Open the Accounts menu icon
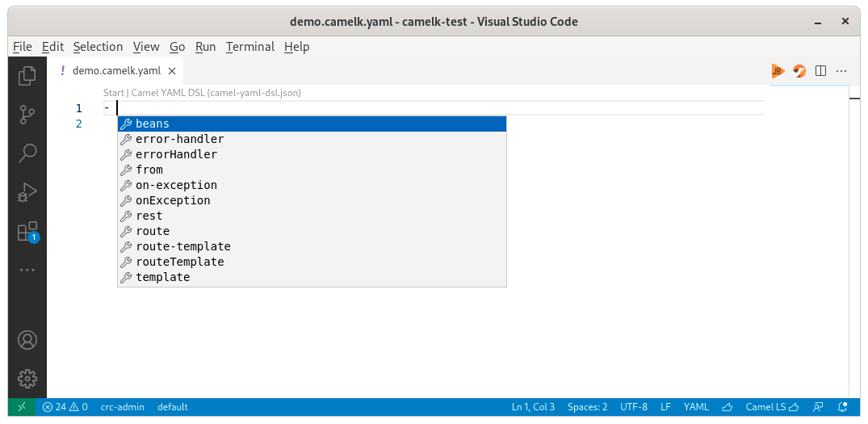 coord(27,340)
